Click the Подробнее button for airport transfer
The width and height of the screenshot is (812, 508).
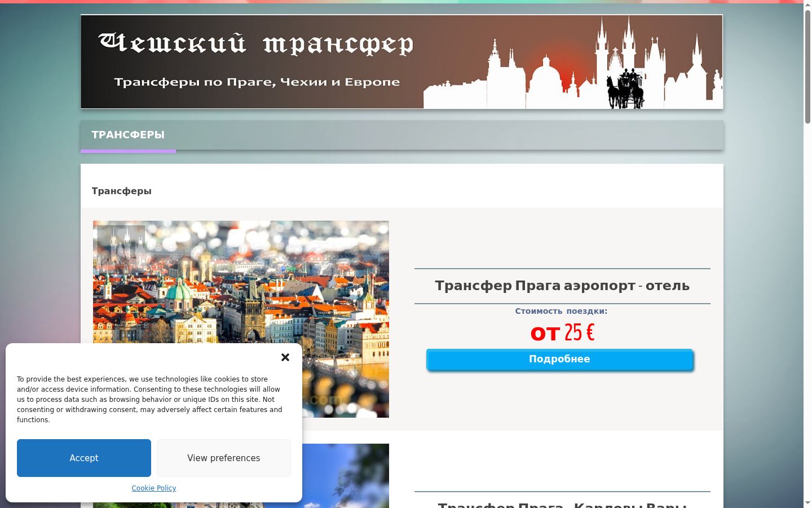pyautogui.click(x=559, y=360)
